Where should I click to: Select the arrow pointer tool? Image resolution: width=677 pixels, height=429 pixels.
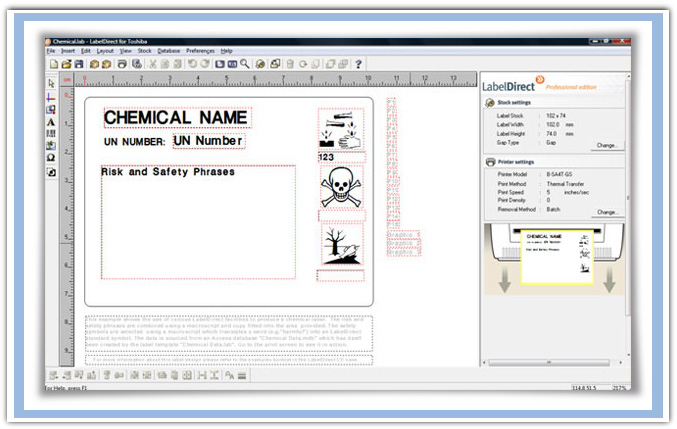click(x=51, y=84)
